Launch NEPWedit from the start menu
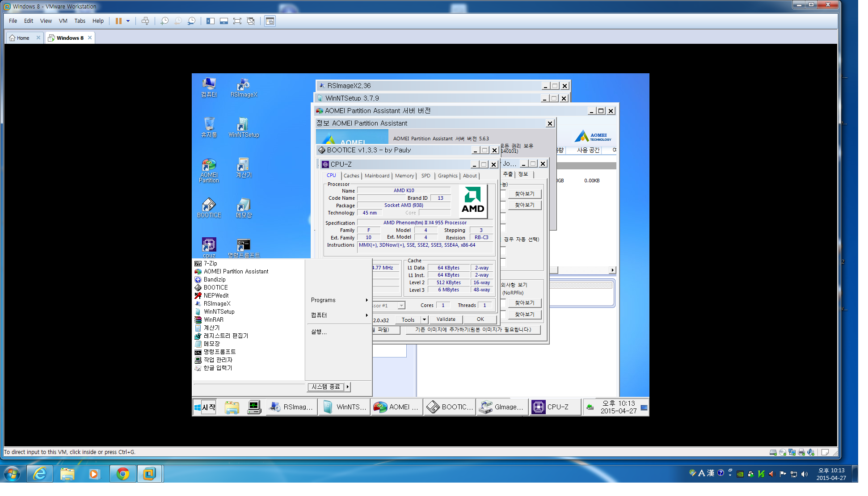The width and height of the screenshot is (868, 496). (216, 296)
